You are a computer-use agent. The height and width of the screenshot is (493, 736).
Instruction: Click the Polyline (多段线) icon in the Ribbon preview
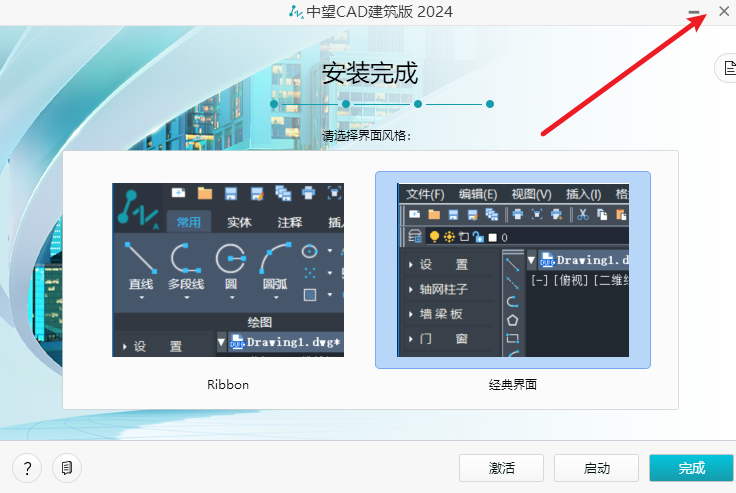pyautogui.click(x=185, y=262)
